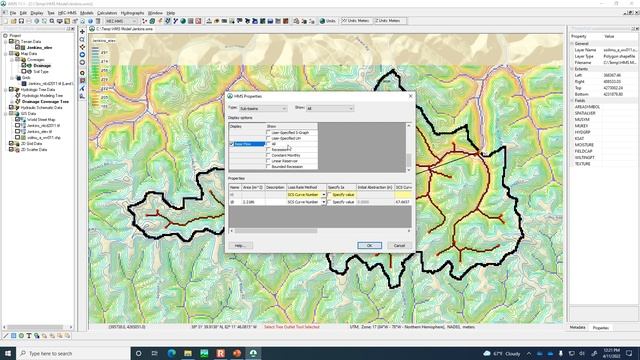Viewport: 640px width, 360px height.
Task: Switch to the Metadata tab
Action: click(x=577, y=327)
